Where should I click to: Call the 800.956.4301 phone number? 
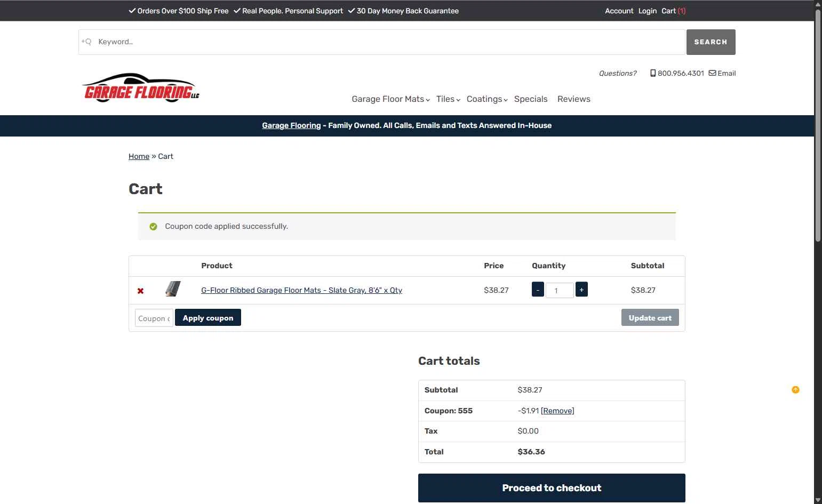point(681,73)
